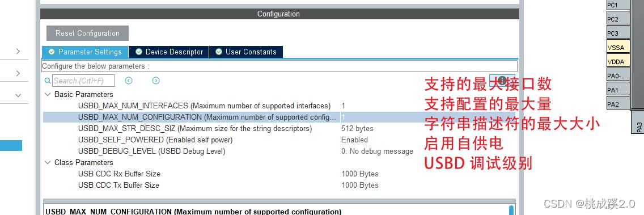
Task: Click the Reset Configuration button
Action: [87, 33]
